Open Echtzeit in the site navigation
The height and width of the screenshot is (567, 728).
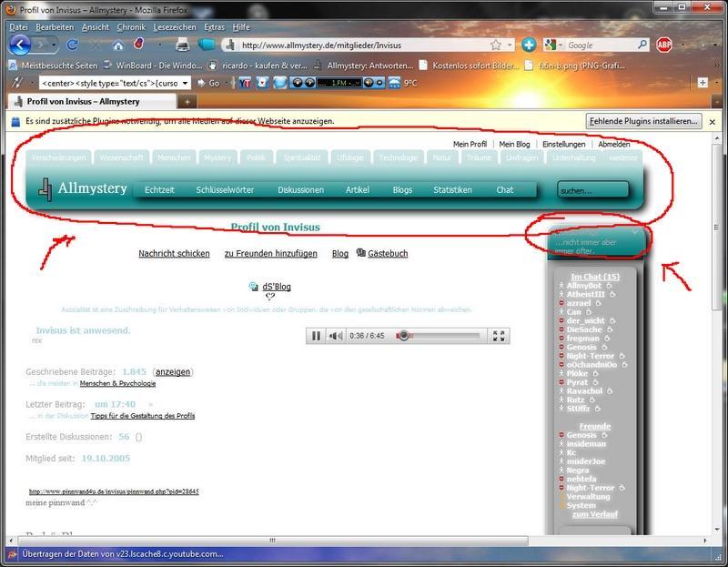159,190
